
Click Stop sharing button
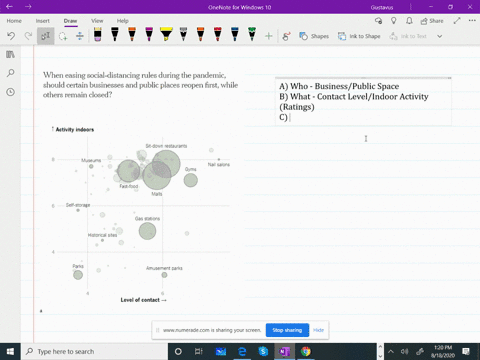(x=287, y=330)
